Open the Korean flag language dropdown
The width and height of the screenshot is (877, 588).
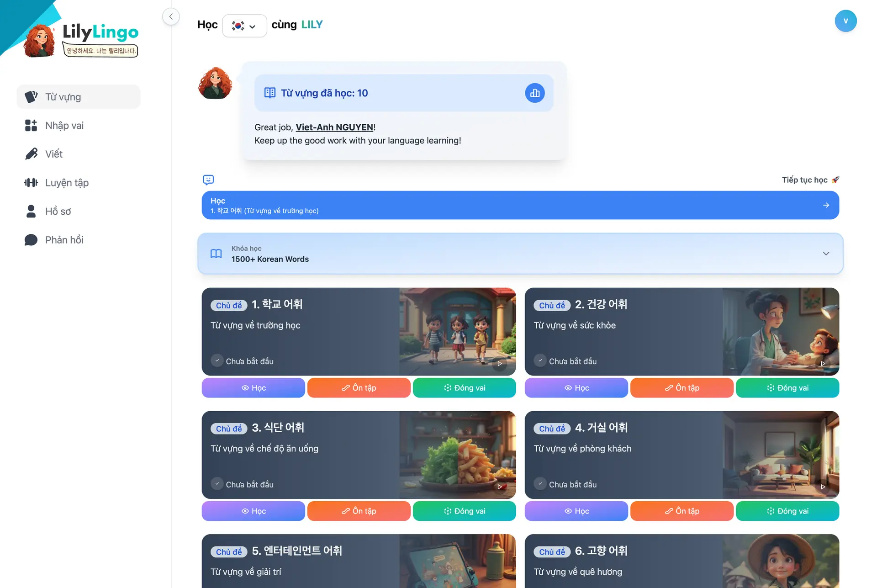pyautogui.click(x=244, y=26)
